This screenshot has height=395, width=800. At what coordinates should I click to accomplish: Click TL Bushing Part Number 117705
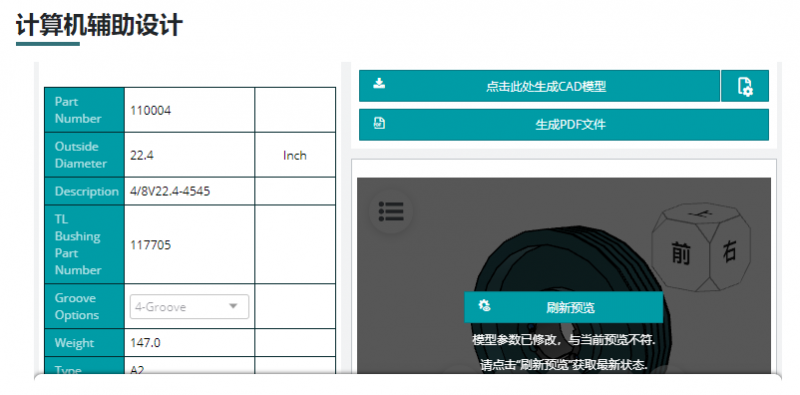point(151,245)
